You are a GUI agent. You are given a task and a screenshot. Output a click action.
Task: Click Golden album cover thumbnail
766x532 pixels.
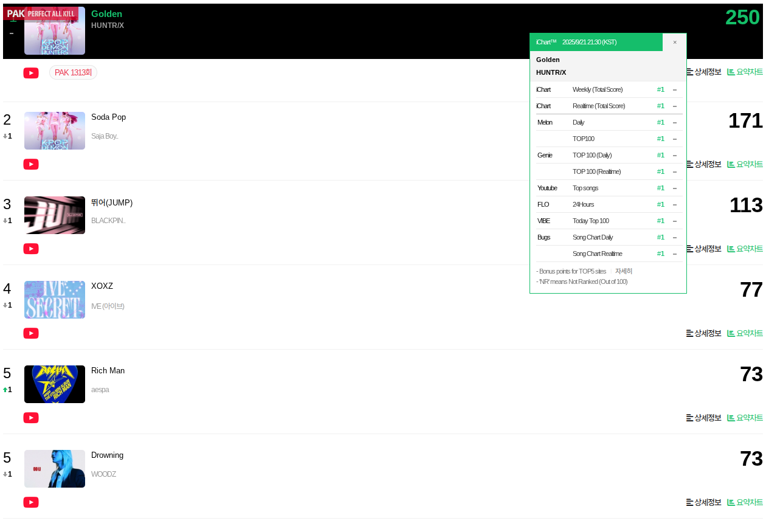(x=55, y=30)
